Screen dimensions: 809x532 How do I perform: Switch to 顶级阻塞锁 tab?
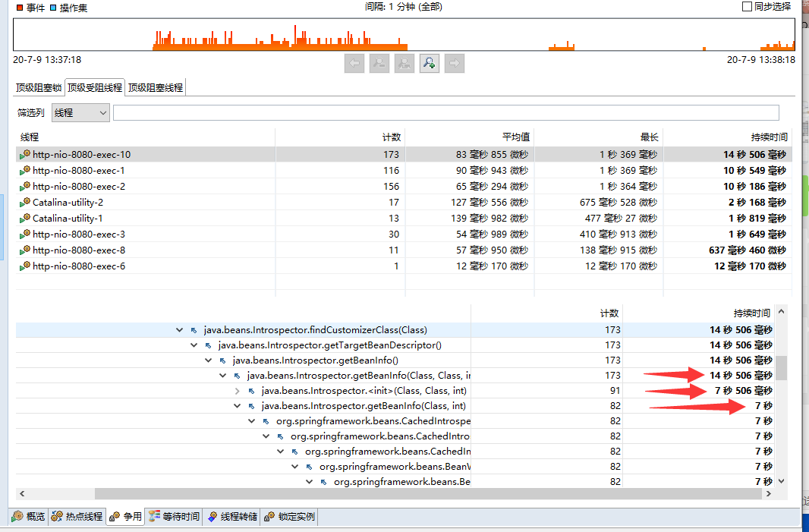39,88
